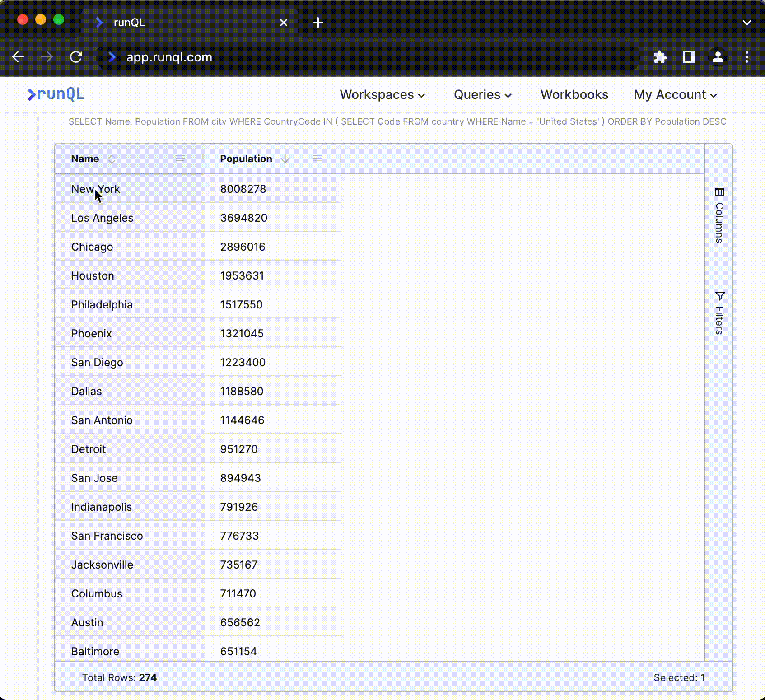Toggle Population descending sort arrow

285,159
